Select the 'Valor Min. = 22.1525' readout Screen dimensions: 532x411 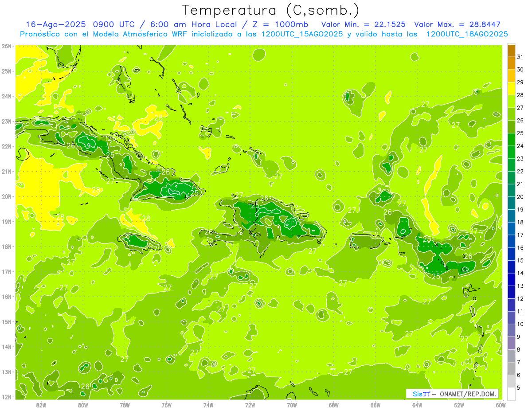pyautogui.click(x=363, y=24)
